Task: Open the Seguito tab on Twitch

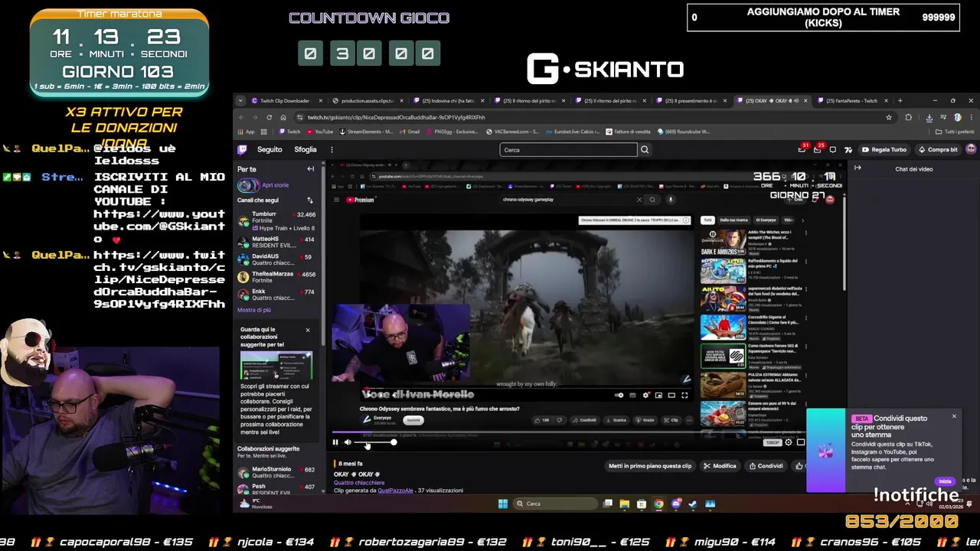Action: (x=269, y=150)
